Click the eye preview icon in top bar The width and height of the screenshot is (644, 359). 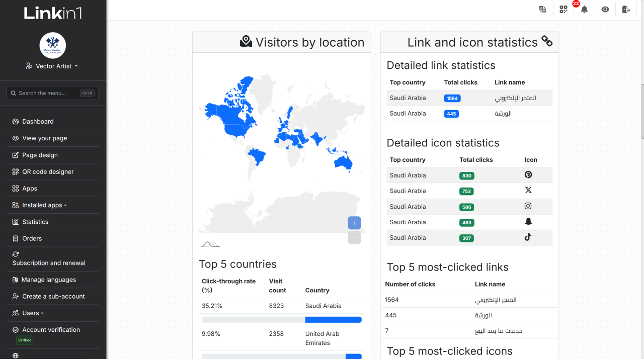(605, 9)
